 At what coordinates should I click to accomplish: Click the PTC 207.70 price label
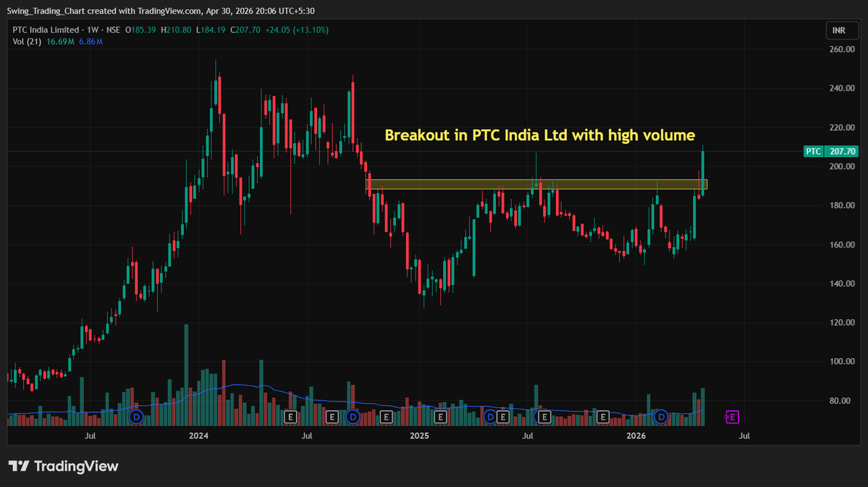830,151
